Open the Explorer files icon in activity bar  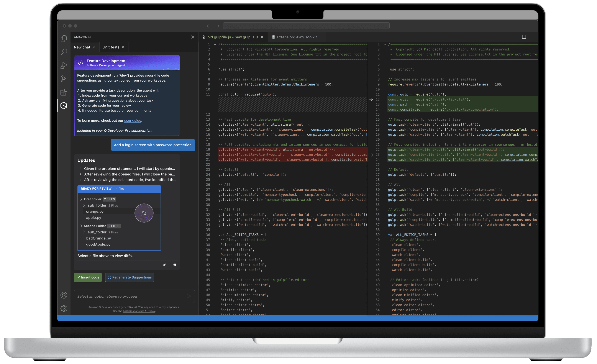64,39
